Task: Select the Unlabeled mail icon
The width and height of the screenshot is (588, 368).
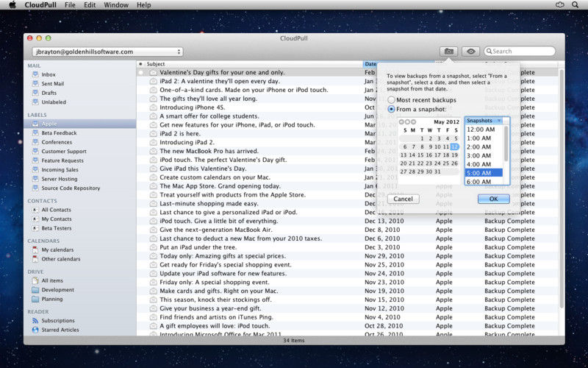Action: [35, 102]
